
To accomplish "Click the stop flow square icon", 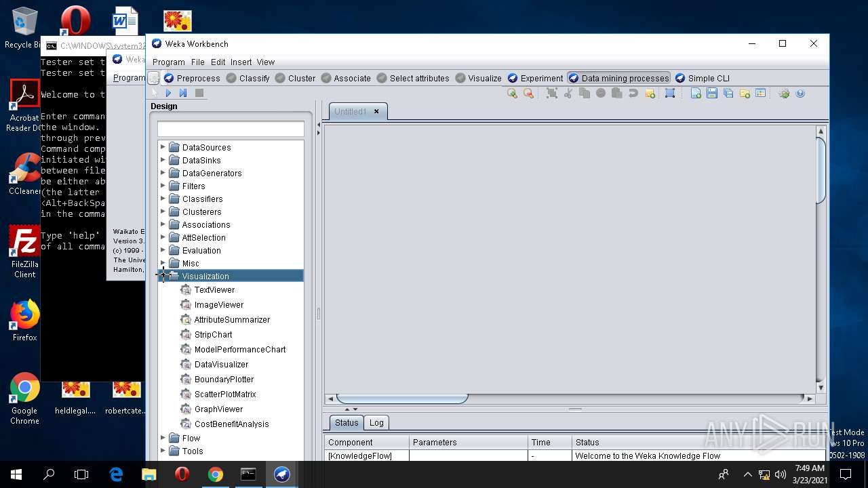I will [x=199, y=93].
